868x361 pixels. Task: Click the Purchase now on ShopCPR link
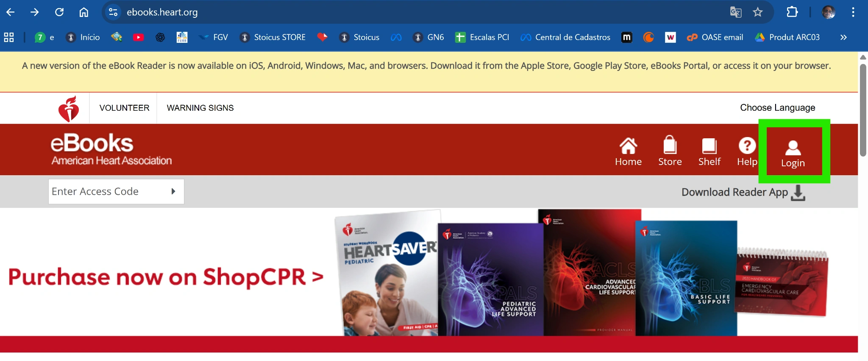(x=166, y=277)
